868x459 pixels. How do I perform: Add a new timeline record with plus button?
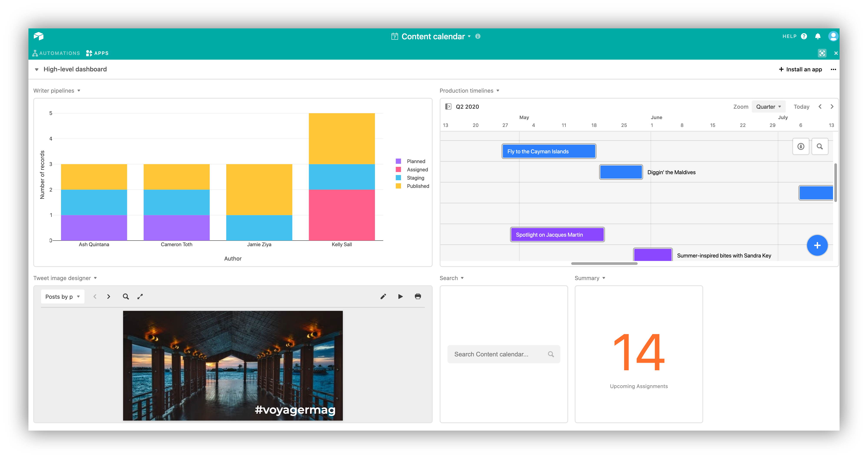[x=817, y=245]
